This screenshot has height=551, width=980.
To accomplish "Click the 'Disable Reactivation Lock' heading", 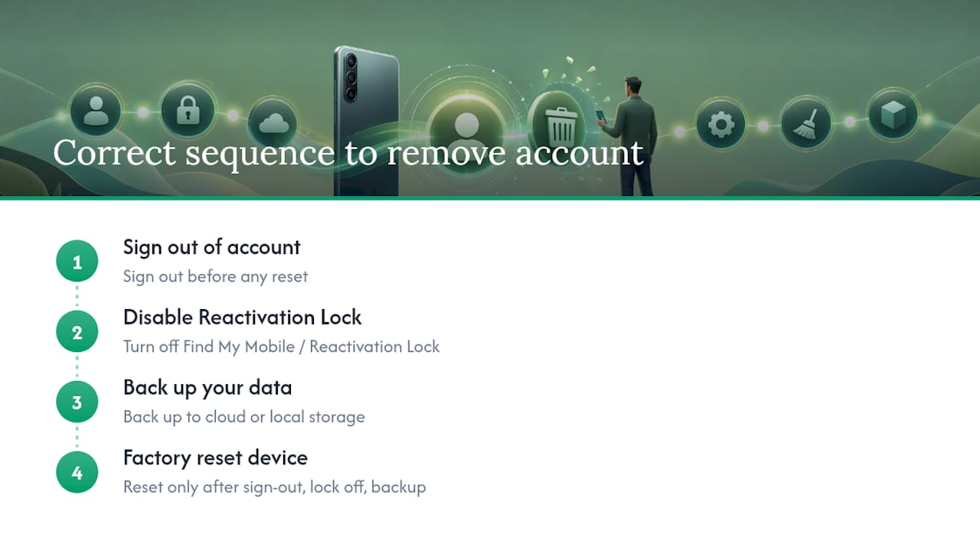I will (243, 318).
